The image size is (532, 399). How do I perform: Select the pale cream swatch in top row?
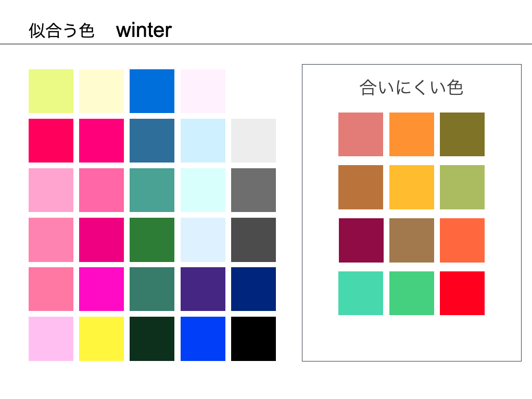[102, 91]
